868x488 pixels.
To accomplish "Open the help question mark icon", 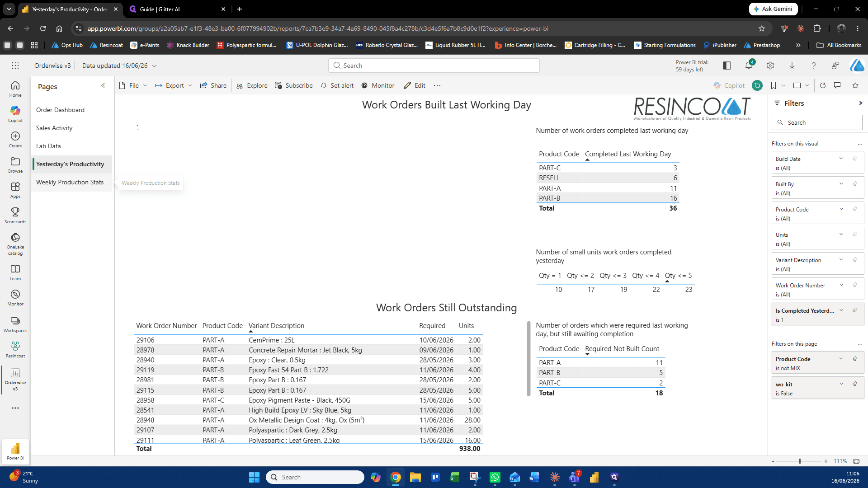I will pyautogui.click(x=814, y=66).
